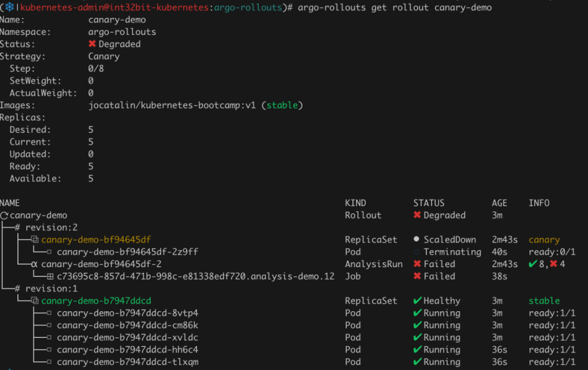This screenshot has height=370, width=588.
Task: Click the alpha AnalysisRun icon
Action: point(34,264)
